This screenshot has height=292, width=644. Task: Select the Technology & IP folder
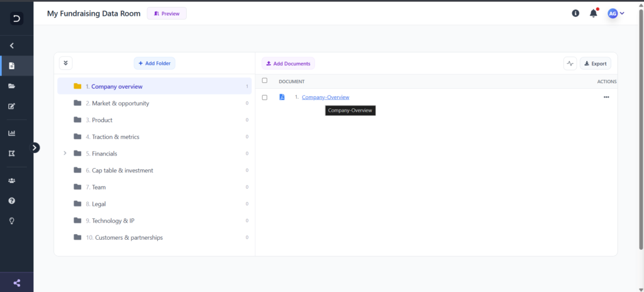tap(155, 220)
